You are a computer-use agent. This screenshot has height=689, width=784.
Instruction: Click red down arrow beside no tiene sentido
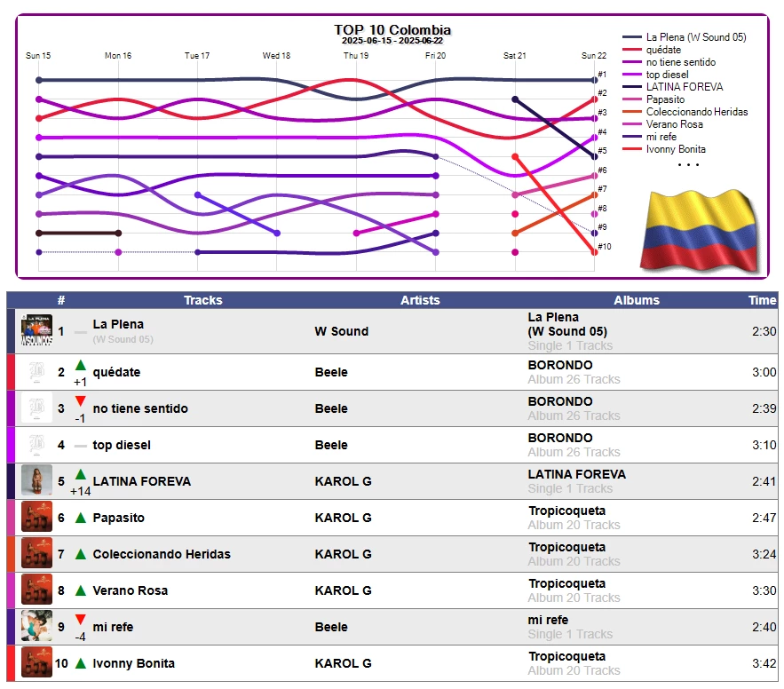[x=80, y=401]
